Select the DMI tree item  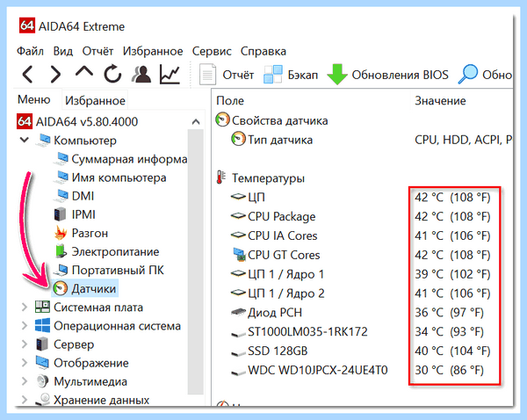[83, 196]
